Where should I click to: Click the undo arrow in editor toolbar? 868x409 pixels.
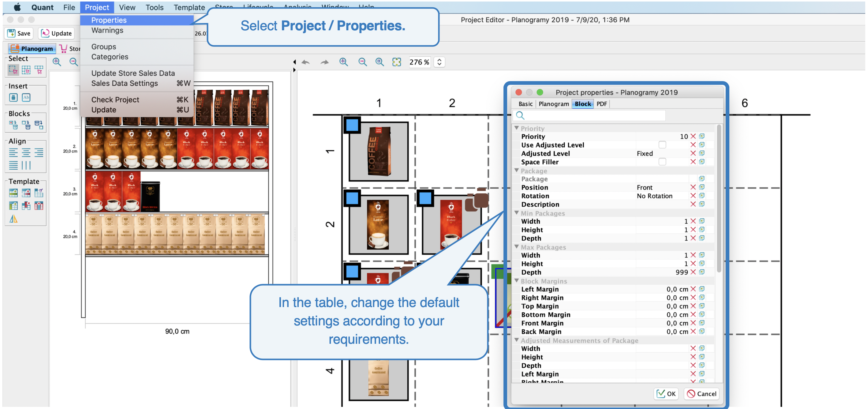click(306, 62)
